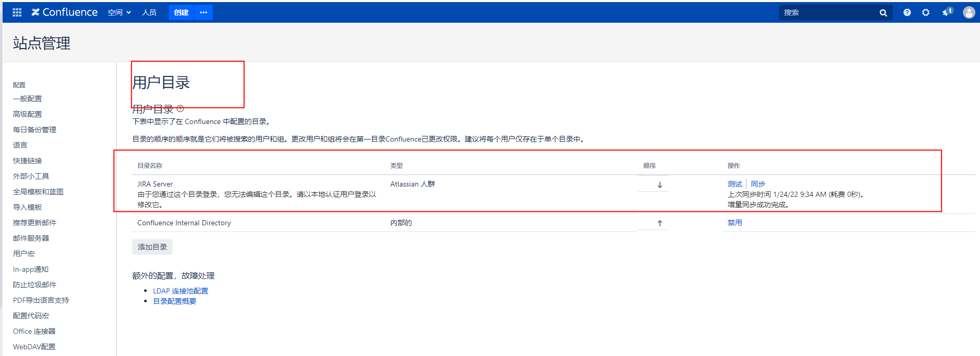Disable Confluence Internal Directory via 禁用
This screenshot has width=980, height=356.
(x=735, y=223)
